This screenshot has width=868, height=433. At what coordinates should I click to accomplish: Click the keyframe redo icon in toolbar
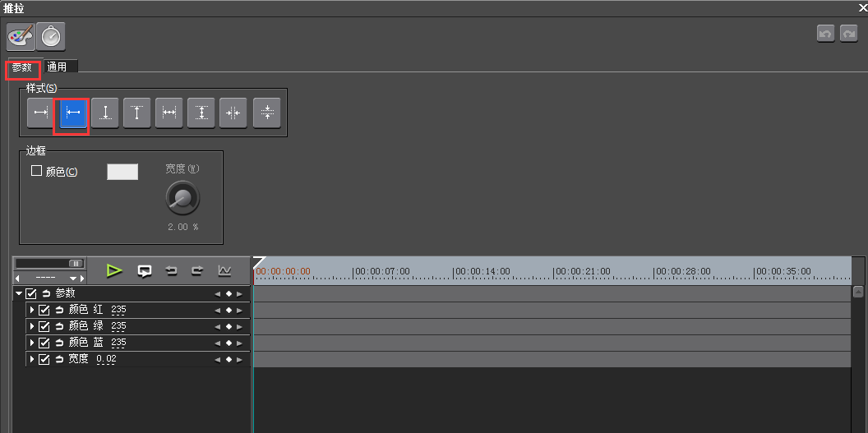pos(197,271)
